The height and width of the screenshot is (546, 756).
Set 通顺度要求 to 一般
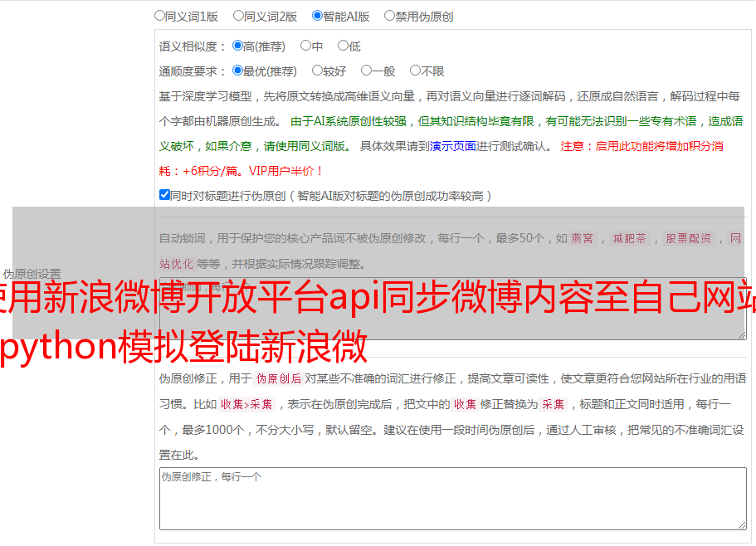366,71
